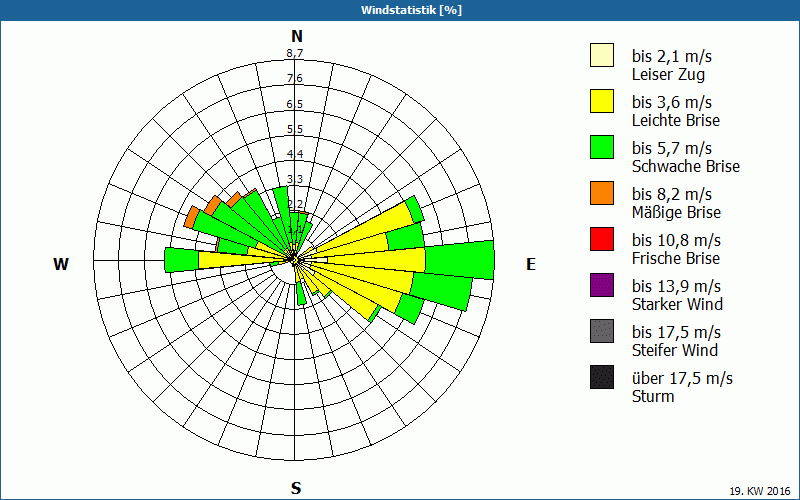The height and width of the screenshot is (500, 800).
Task: Click the '7,6' radial axis value
Action: coord(294,78)
